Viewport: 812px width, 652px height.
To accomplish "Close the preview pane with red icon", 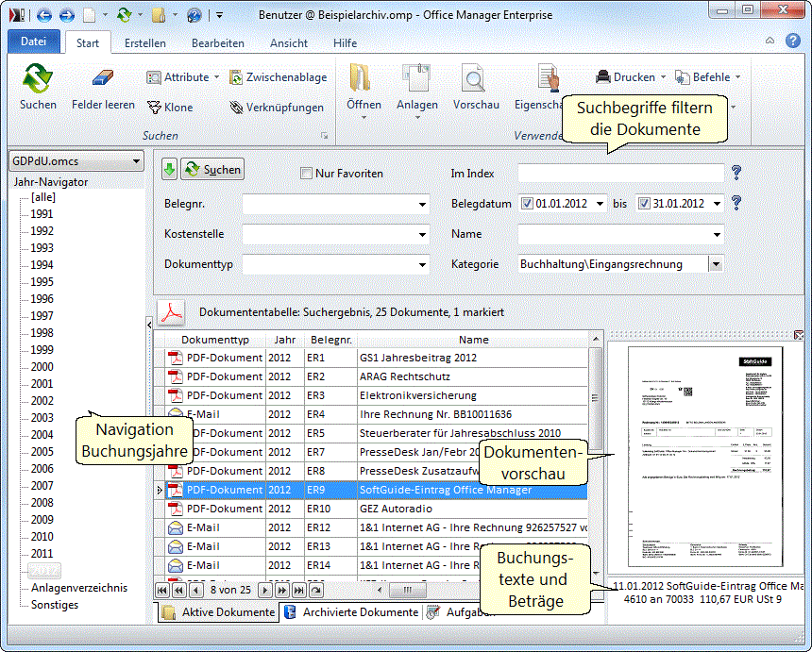I will [x=799, y=335].
